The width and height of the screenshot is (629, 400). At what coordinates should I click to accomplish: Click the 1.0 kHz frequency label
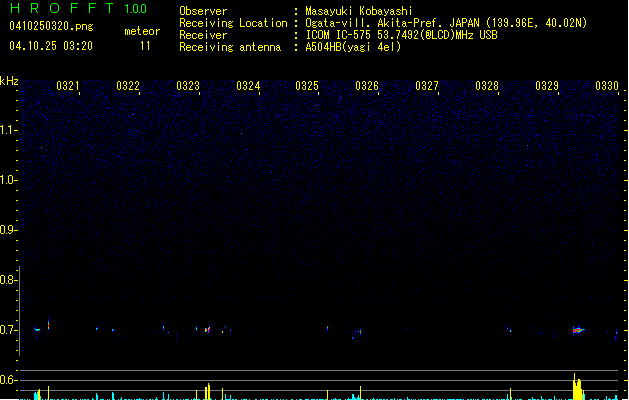point(8,180)
